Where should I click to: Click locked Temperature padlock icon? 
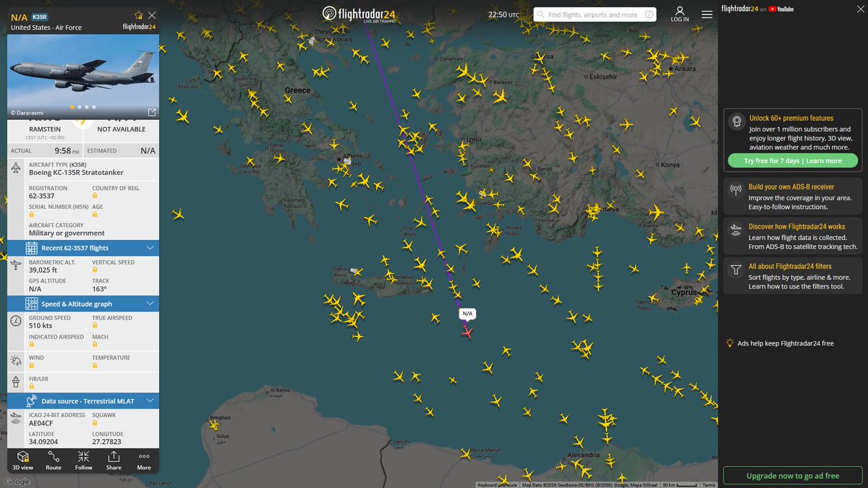[95, 366]
